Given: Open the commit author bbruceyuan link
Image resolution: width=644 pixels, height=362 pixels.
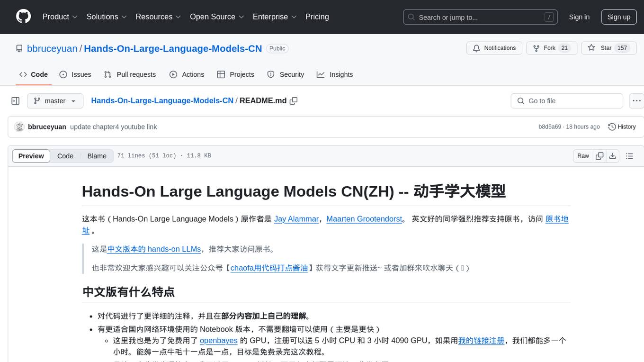Looking at the screenshot, I should point(47,127).
